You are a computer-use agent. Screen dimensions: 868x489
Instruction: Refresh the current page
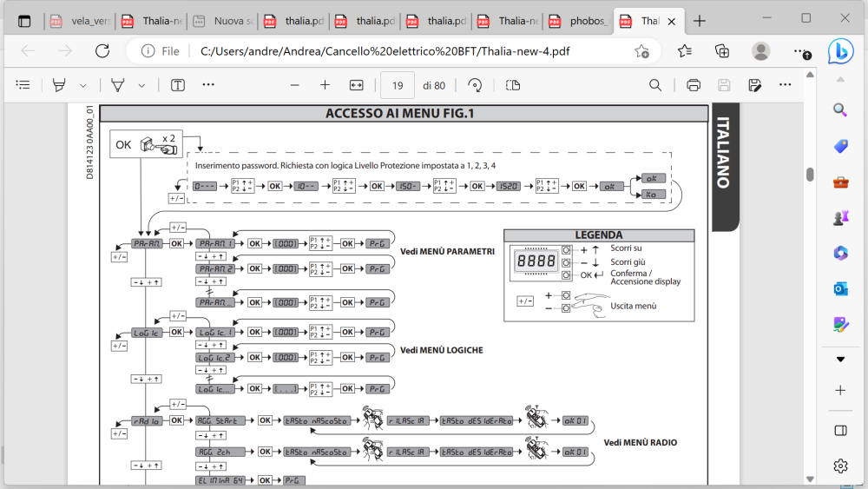pyautogui.click(x=102, y=51)
